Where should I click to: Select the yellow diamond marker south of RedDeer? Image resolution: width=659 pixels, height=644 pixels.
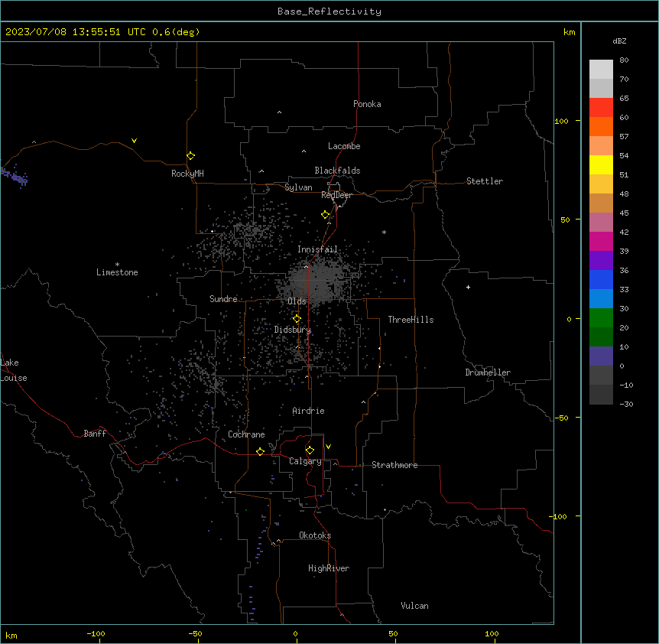click(x=326, y=215)
